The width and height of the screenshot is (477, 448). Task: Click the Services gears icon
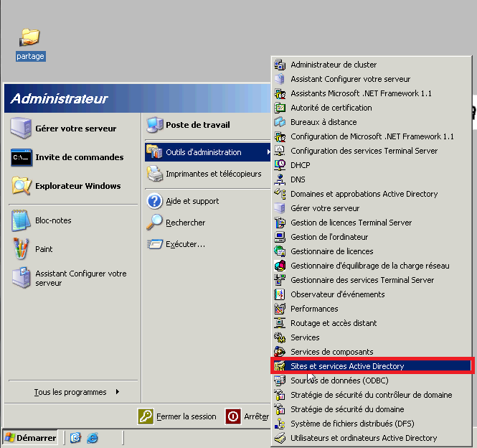point(280,337)
